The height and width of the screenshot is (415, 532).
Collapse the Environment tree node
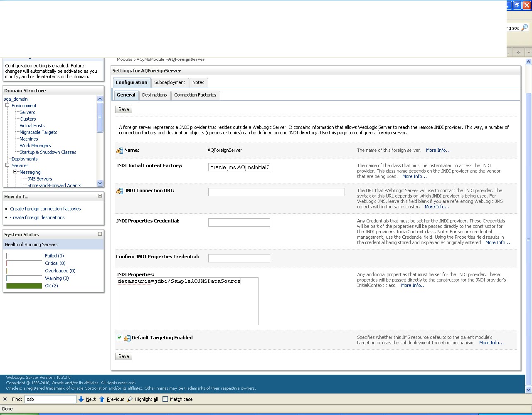click(7, 106)
